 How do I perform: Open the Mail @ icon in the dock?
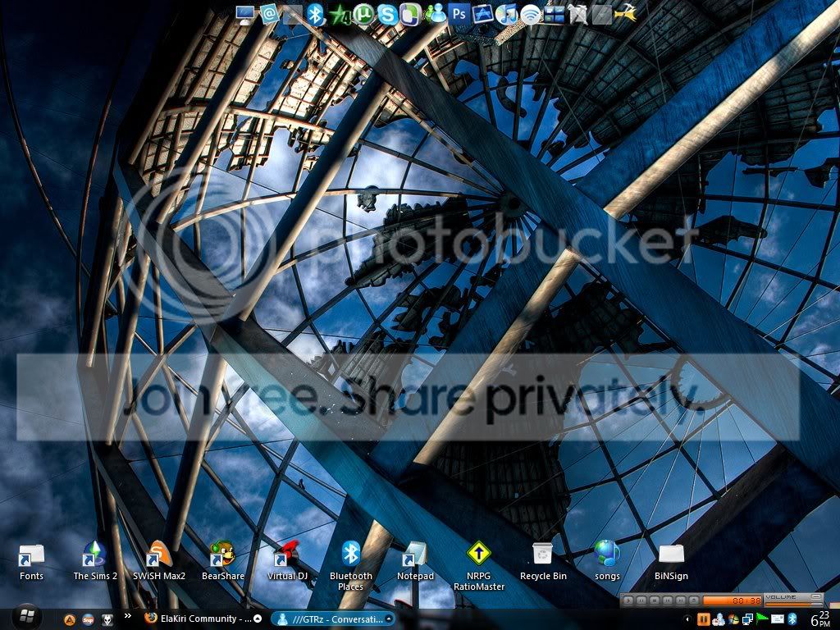269,15
